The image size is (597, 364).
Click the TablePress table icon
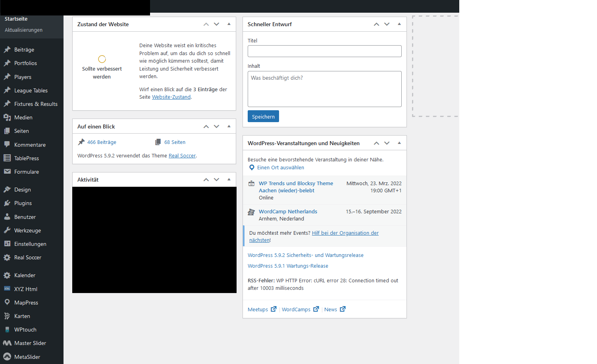click(7, 158)
